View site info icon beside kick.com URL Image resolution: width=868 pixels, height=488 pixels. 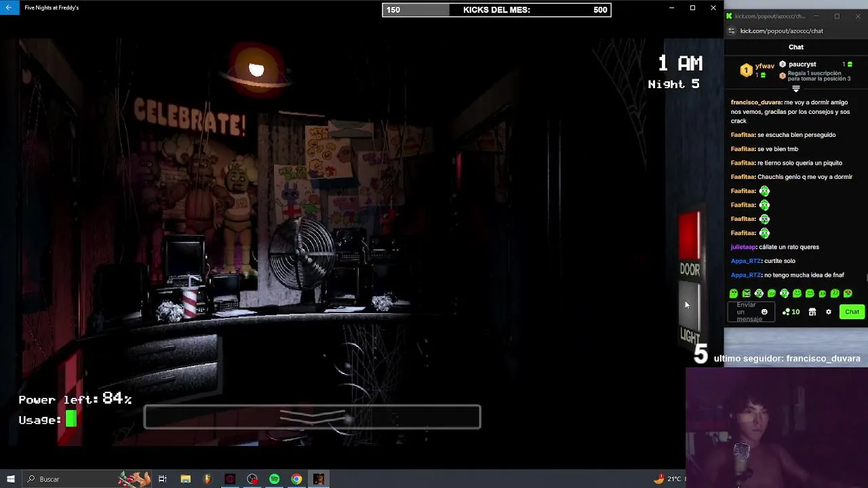click(x=731, y=31)
